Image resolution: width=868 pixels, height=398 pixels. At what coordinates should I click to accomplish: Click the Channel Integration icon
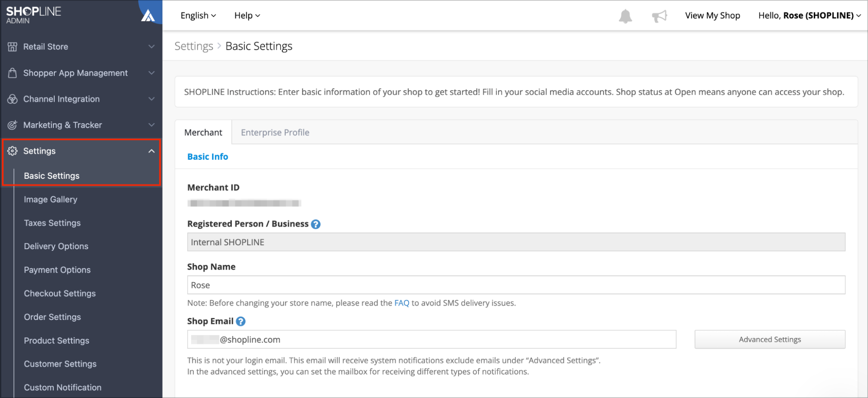click(x=13, y=99)
